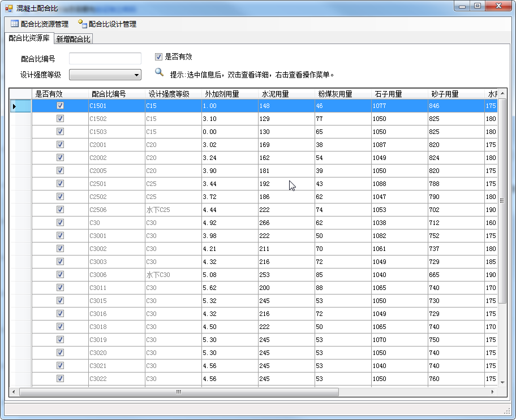This screenshot has width=516, height=420.
Task: Click the 配合比资源管理 table icon
Action: point(15,24)
